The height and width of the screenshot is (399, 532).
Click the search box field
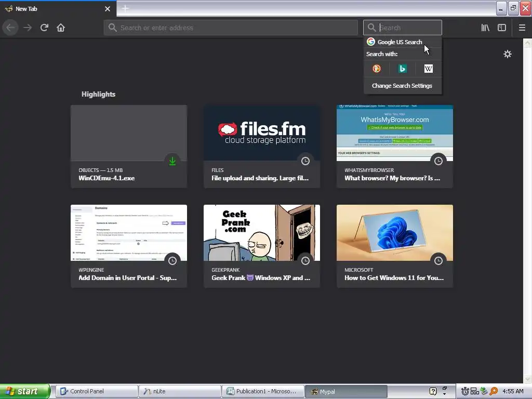click(403, 28)
